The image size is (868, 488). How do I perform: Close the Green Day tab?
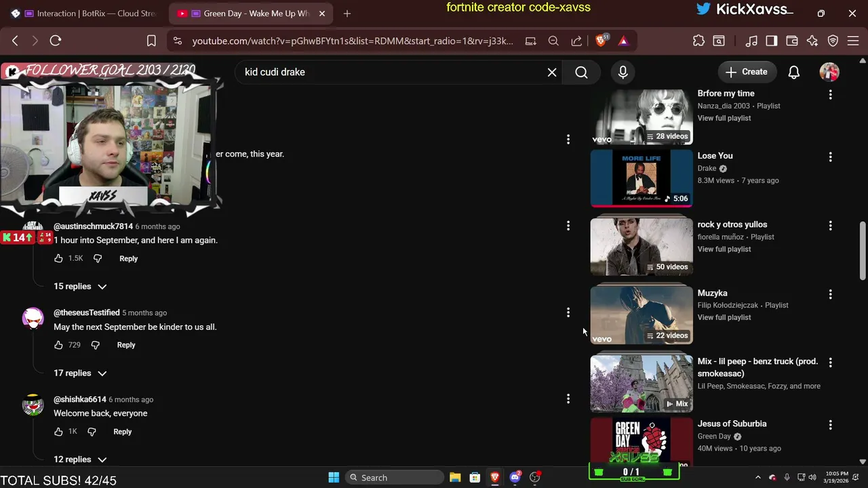click(322, 14)
